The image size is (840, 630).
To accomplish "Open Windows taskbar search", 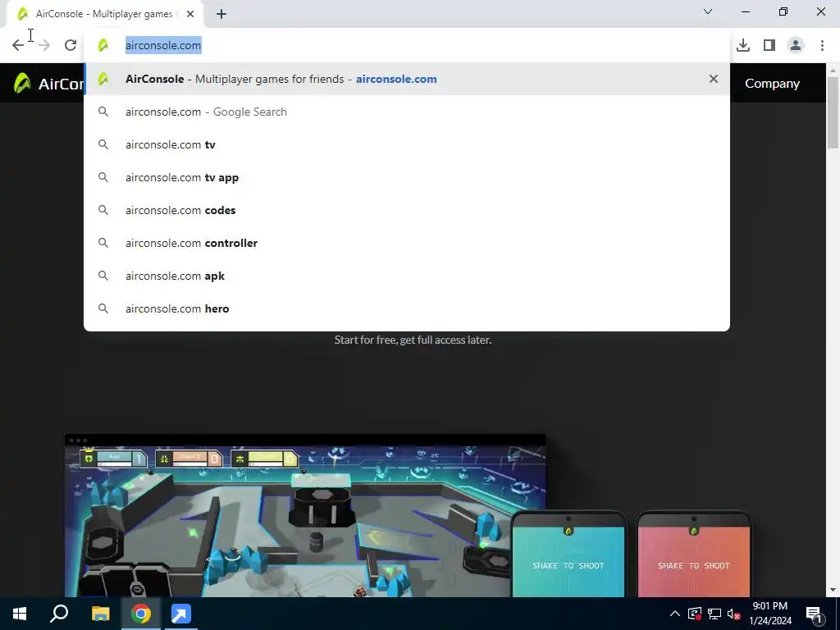I will click(x=59, y=614).
